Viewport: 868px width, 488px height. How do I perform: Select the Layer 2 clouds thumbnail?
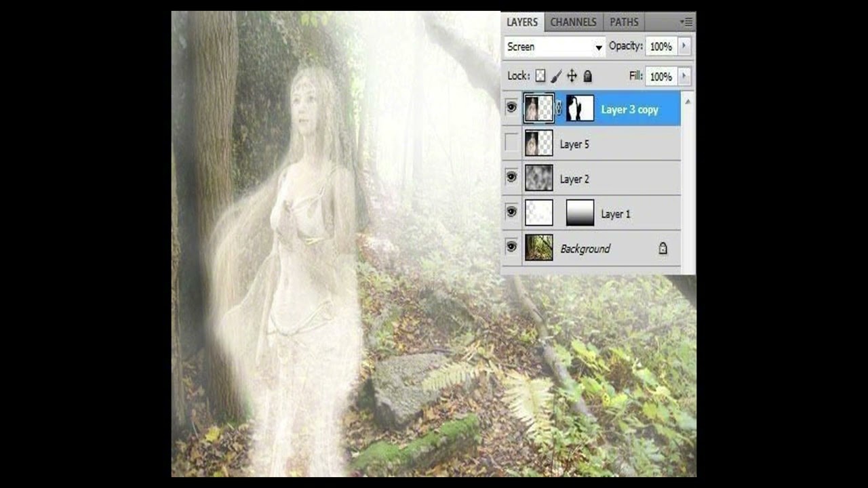pyautogui.click(x=539, y=178)
